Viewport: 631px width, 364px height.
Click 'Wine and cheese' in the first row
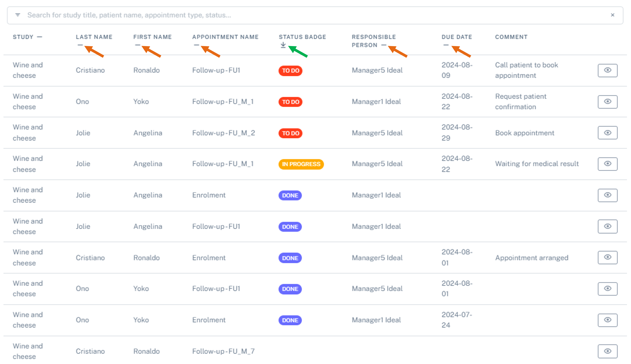tap(28, 70)
